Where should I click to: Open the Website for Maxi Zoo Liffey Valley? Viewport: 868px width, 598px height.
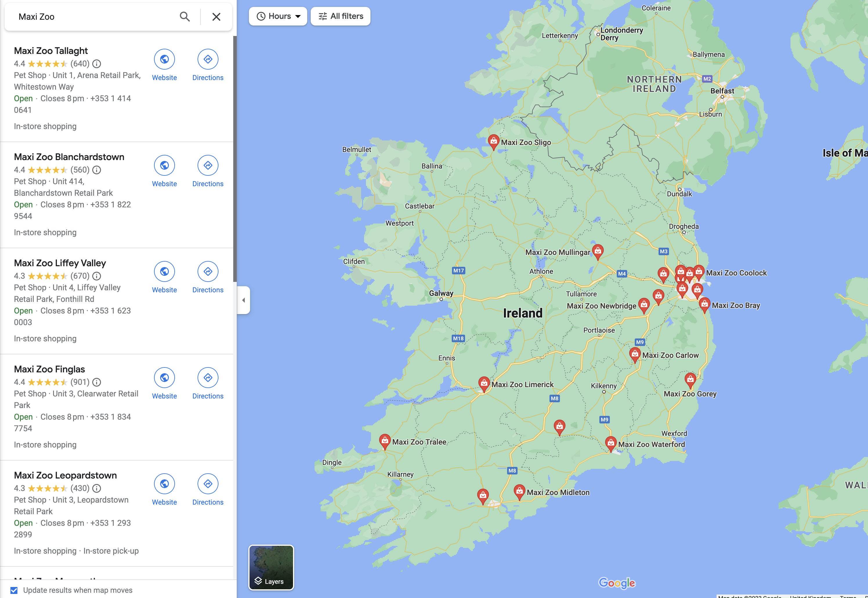point(164,271)
